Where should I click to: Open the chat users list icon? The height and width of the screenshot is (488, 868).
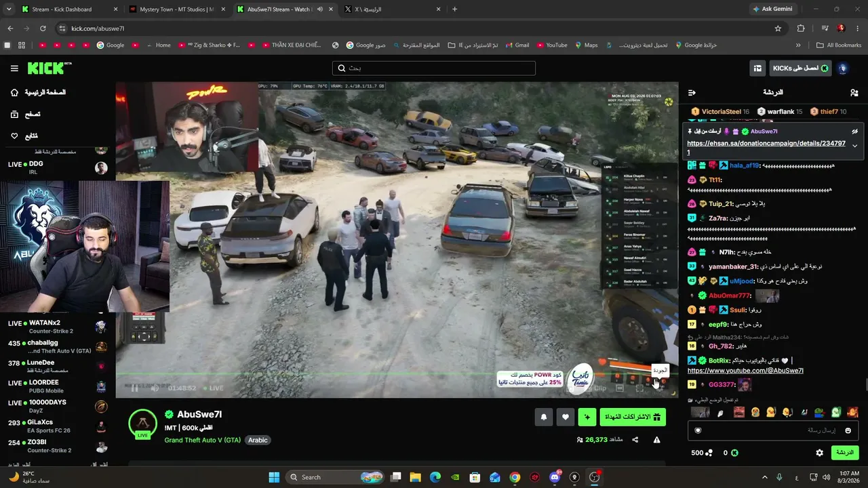coord(854,93)
